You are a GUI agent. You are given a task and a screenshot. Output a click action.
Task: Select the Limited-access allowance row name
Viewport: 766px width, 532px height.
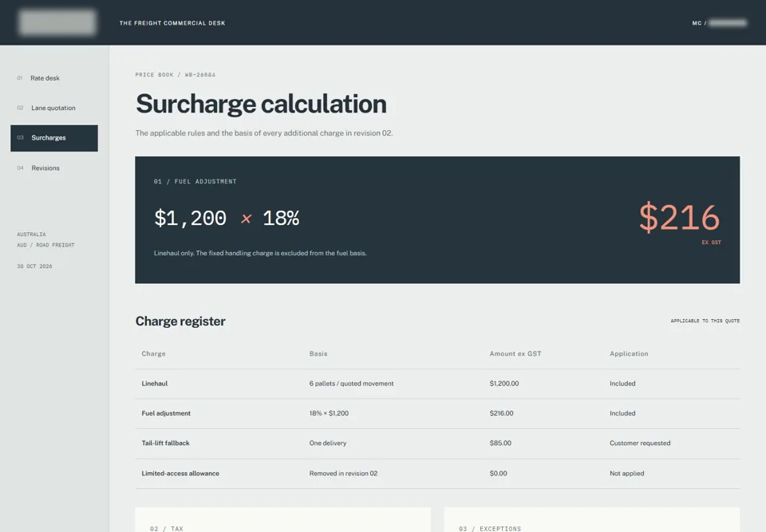click(x=180, y=474)
